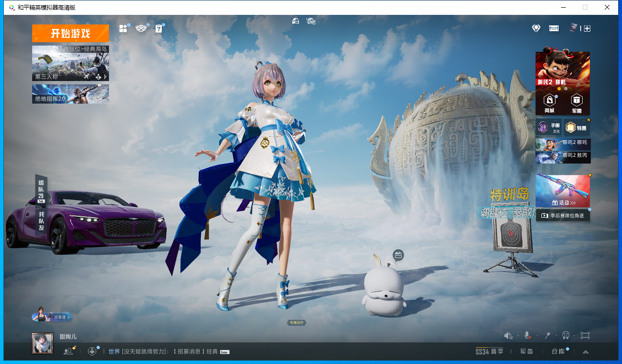
Task: Click the diamond currency icon at top right
Action: [x=537, y=28]
